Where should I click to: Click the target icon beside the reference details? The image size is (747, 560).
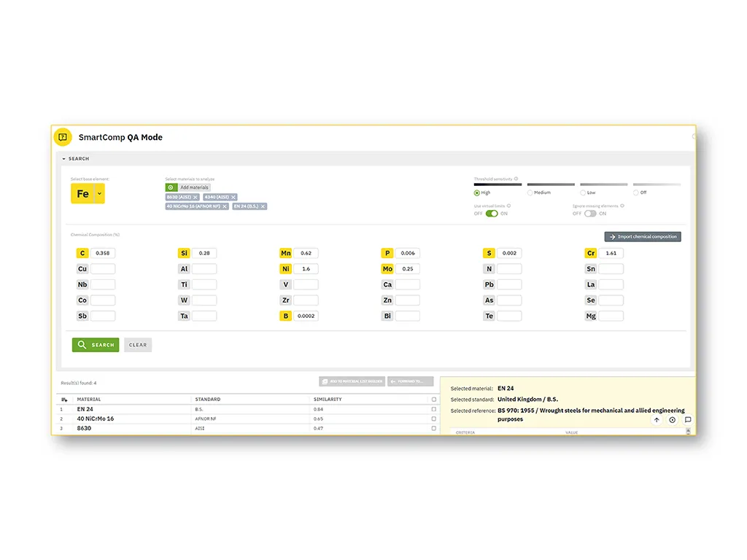pyautogui.click(x=672, y=420)
